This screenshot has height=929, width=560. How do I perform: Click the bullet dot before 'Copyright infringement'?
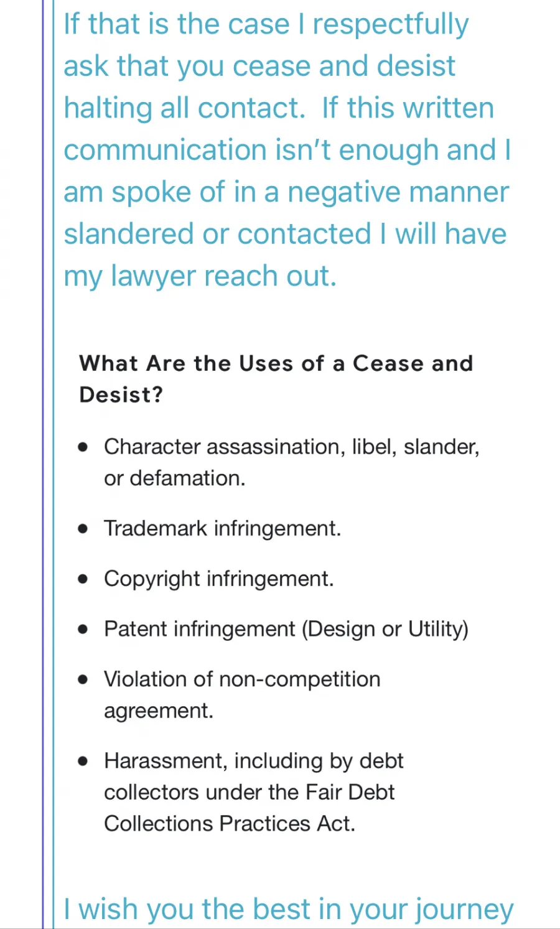click(x=83, y=579)
